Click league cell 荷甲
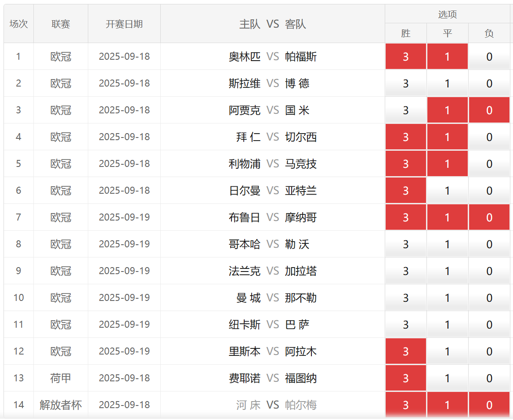 (61, 378)
